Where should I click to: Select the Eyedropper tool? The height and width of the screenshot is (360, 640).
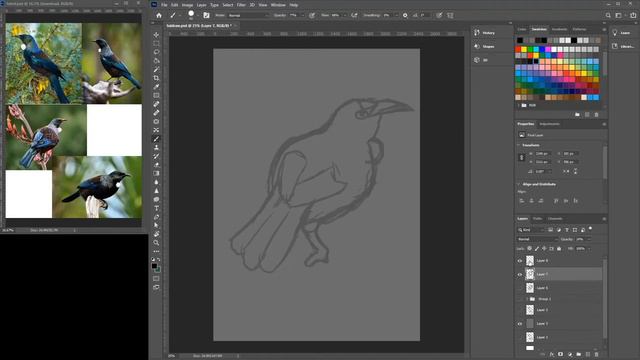(x=156, y=87)
